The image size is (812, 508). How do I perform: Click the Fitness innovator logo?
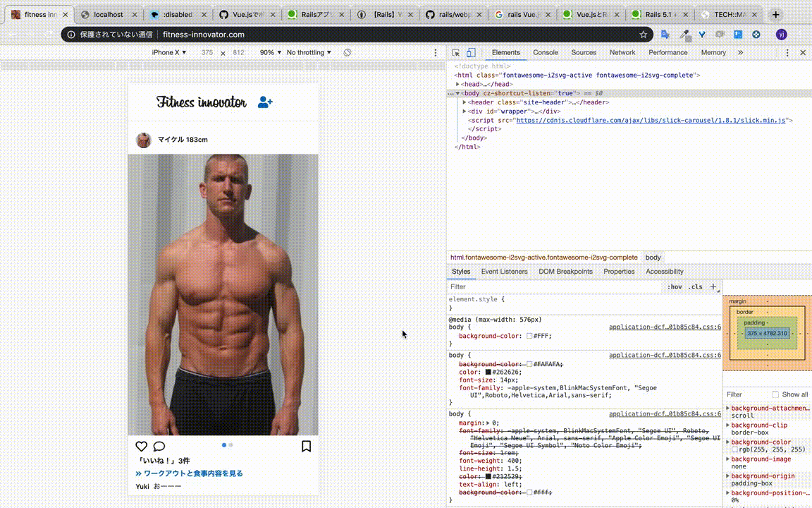point(202,102)
